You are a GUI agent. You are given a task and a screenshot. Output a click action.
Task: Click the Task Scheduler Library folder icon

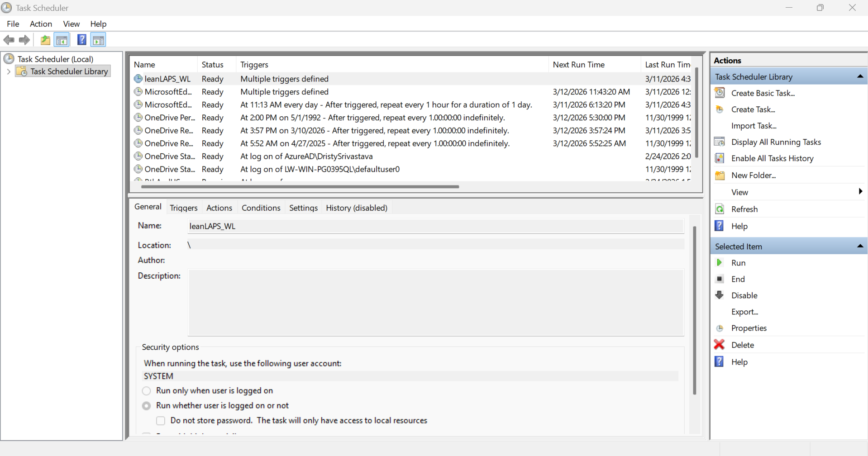click(21, 71)
